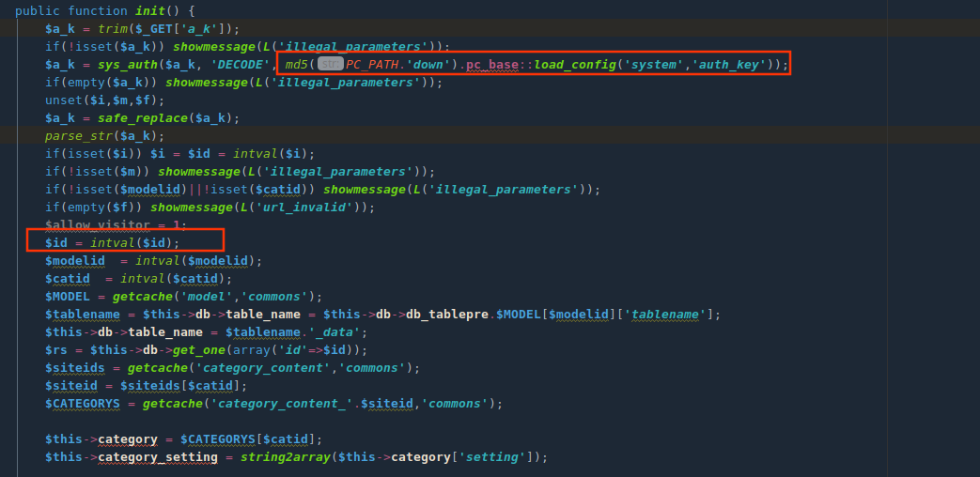Click the 'DECODE' string argument
The image size is (980, 477).
point(241,64)
